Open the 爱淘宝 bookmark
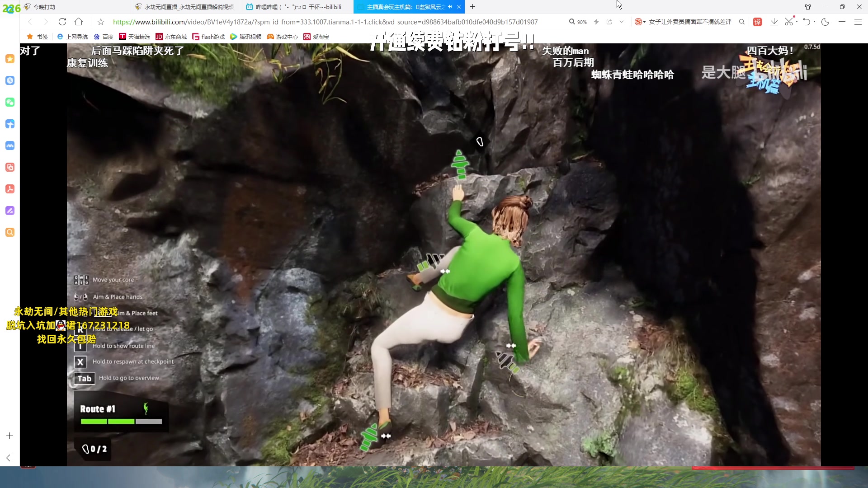868x488 pixels. (316, 37)
